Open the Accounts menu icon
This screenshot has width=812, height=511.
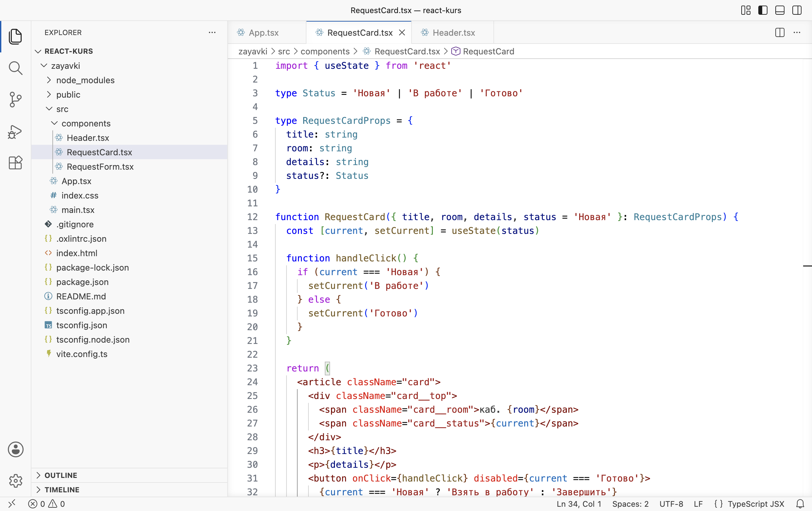tap(15, 449)
